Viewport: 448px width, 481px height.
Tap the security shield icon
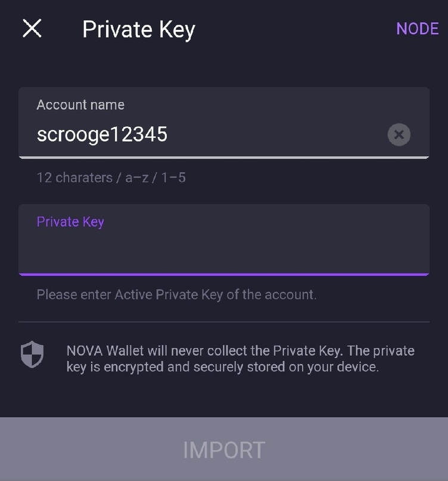(x=32, y=355)
